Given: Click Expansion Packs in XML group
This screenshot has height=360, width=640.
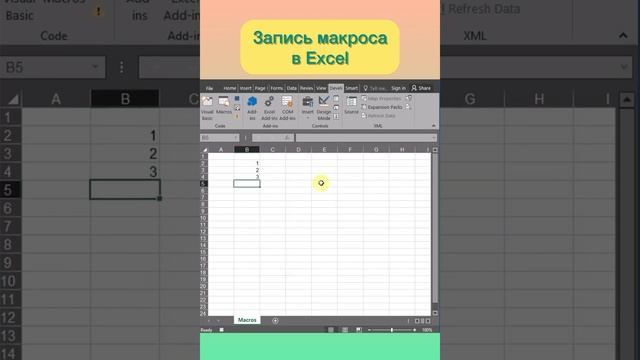Looking at the screenshot, I should 382,107.
